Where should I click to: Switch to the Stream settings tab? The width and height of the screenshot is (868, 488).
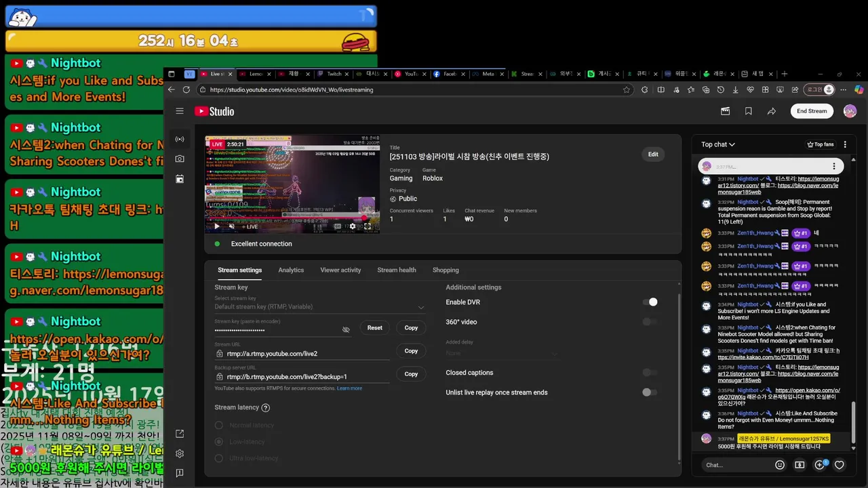[239, 270]
